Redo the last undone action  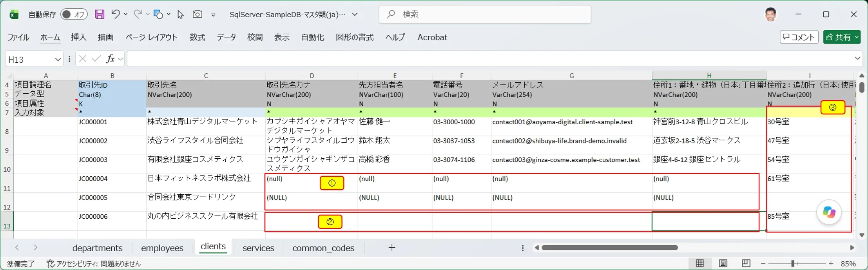[138, 14]
